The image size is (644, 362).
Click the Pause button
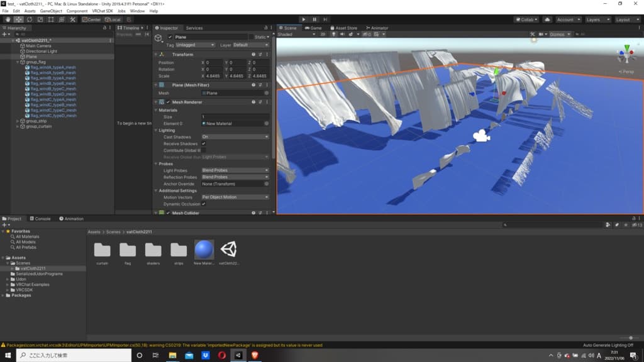tap(314, 19)
